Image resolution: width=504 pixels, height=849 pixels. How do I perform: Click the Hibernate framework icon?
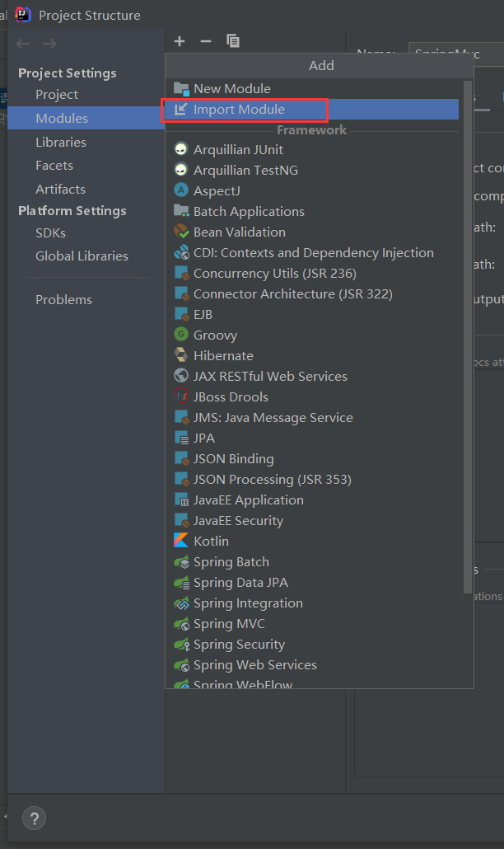(x=181, y=355)
